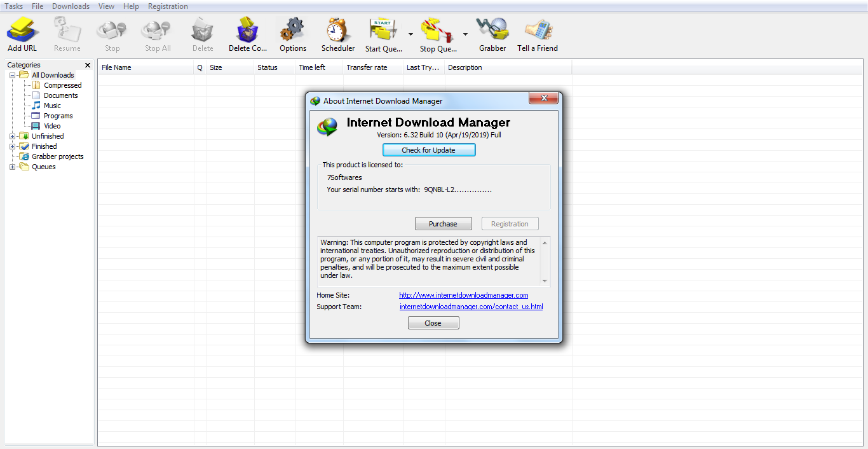Open the Scheduler clock icon
The width and height of the screenshot is (868, 449).
pos(337,30)
